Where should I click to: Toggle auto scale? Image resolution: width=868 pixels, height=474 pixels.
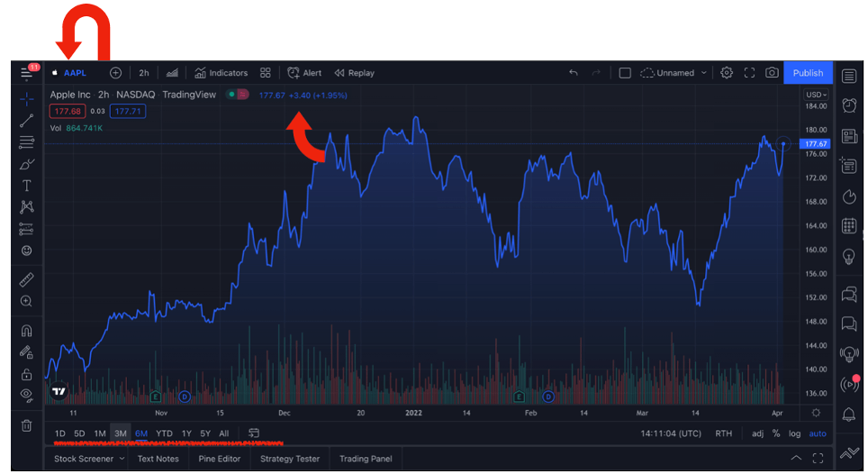(818, 433)
